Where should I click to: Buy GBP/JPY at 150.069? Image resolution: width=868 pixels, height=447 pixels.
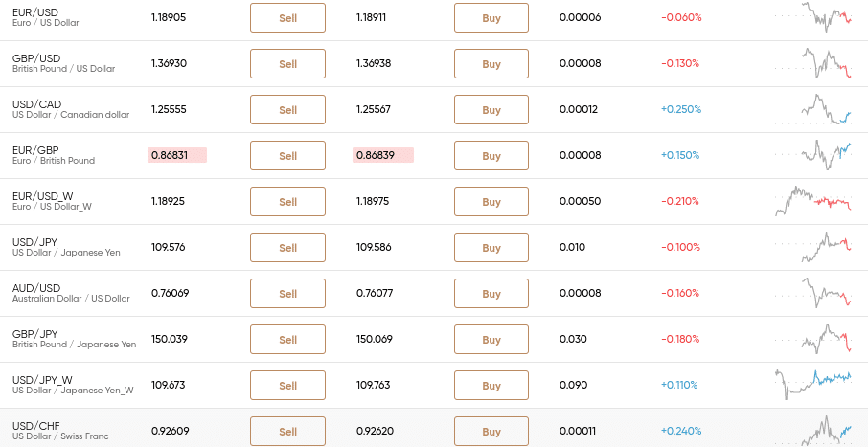[491, 339]
